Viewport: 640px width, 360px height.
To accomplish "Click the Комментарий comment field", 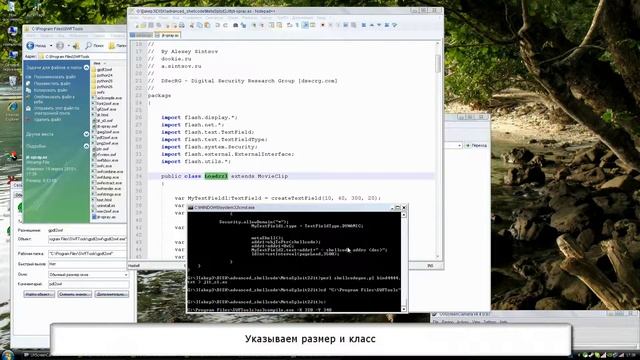I will click(x=89, y=284).
